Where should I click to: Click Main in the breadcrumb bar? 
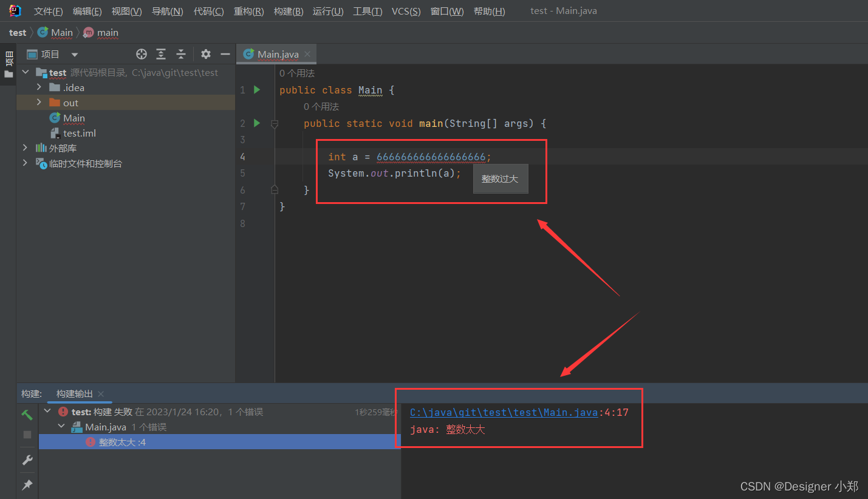tap(62, 32)
